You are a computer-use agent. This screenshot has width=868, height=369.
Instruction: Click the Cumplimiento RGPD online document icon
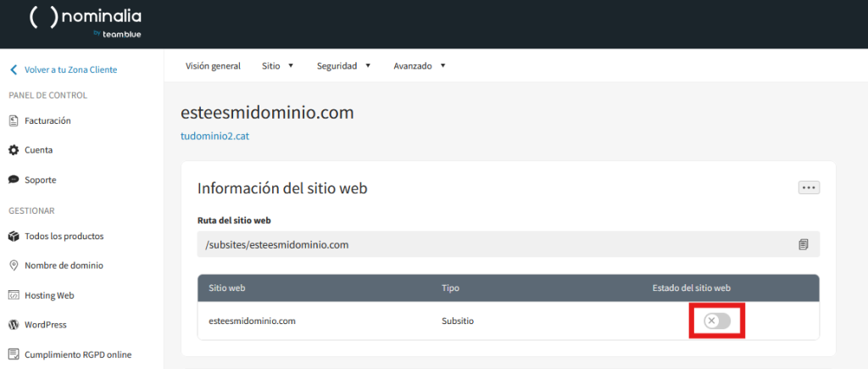[x=14, y=355]
